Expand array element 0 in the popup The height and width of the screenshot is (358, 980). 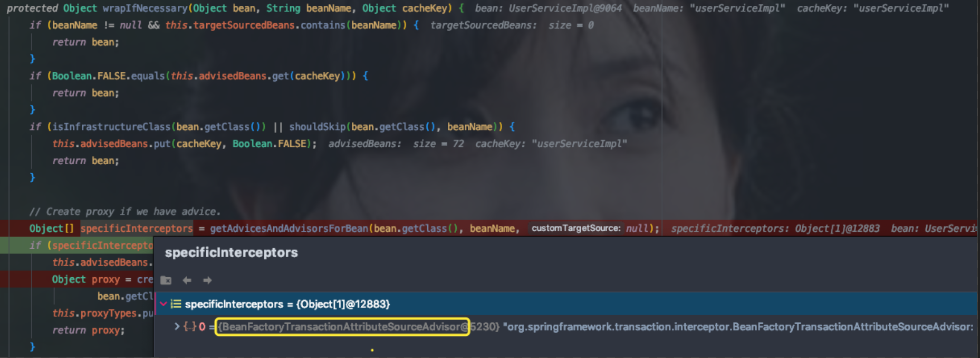[177, 327]
